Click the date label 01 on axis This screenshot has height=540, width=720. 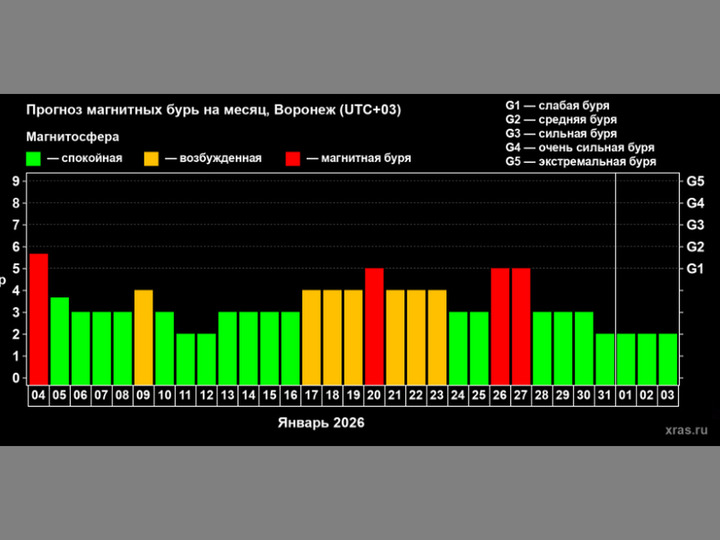point(626,395)
